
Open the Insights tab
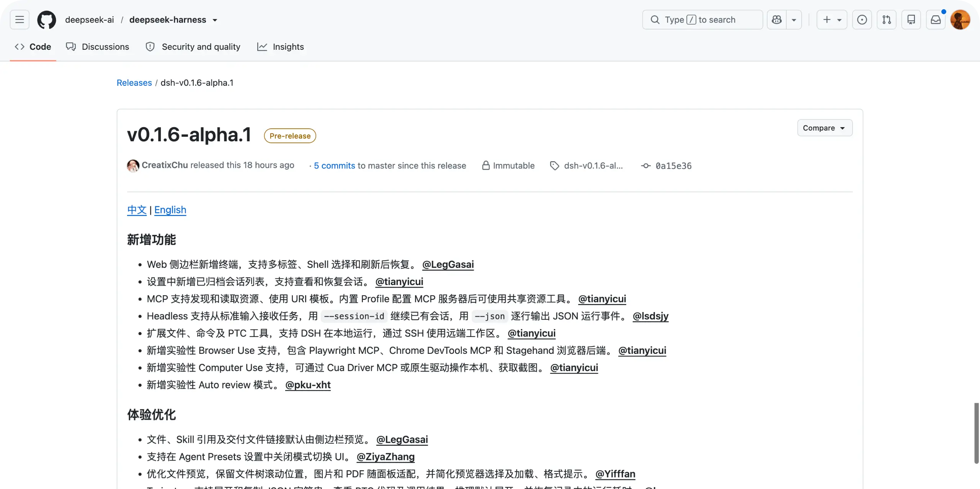[x=281, y=47]
